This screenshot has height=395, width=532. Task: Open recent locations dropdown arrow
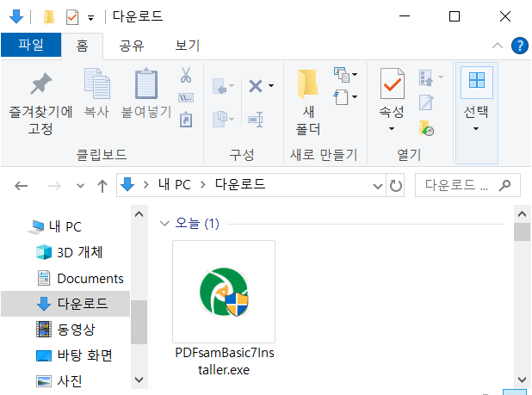pyautogui.click(x=80, y=186)
